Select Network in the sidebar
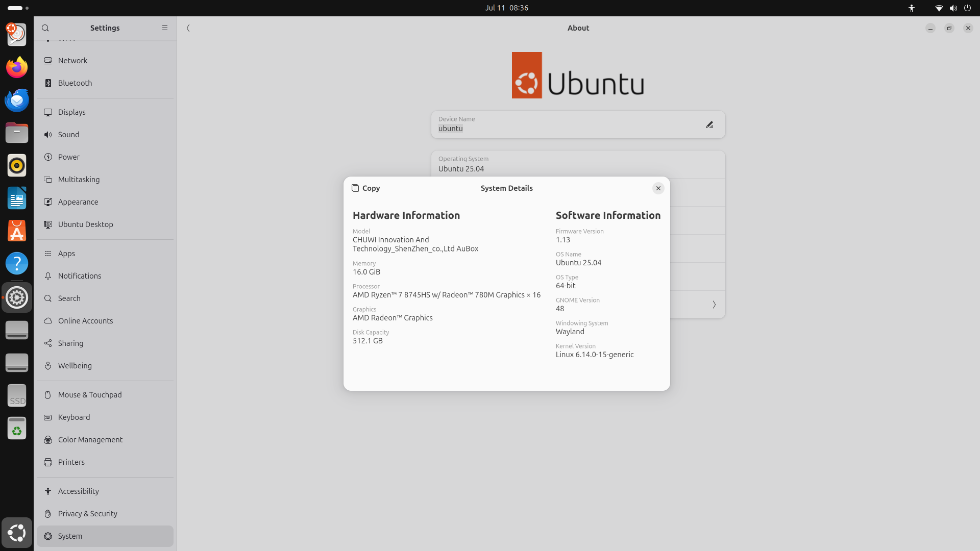Screen dimensions: 980x551 pos(105,61)
